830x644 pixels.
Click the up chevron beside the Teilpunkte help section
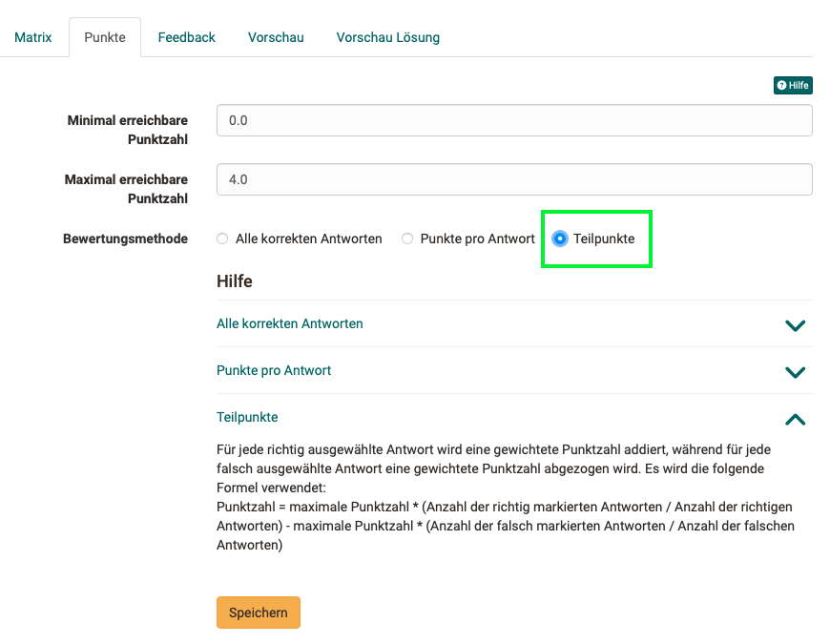coord(795,419)
